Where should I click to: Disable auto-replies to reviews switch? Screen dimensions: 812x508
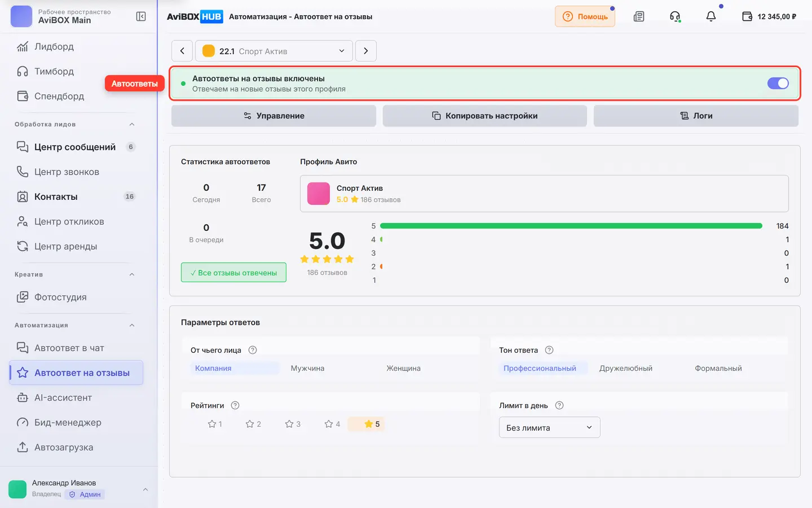(x=778, y=84)
